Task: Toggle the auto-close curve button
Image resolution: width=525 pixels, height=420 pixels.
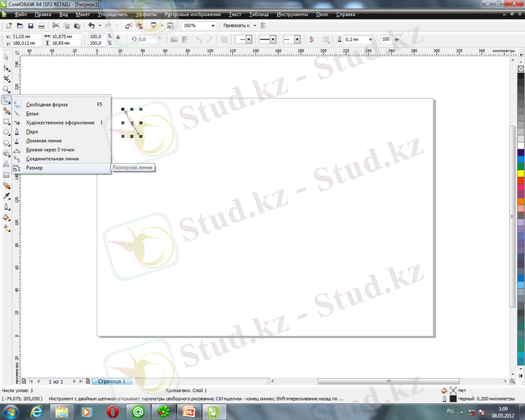Action: [311, 39]
